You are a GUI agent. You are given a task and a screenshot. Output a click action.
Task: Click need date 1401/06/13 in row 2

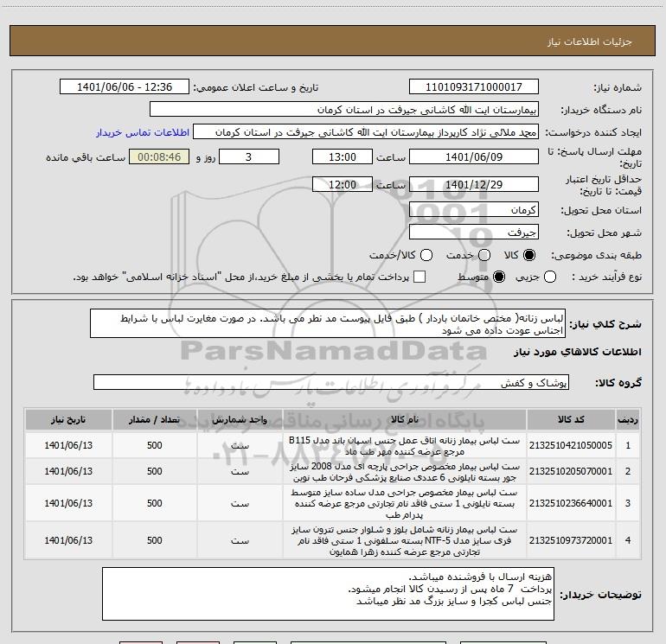coord(68,471)
